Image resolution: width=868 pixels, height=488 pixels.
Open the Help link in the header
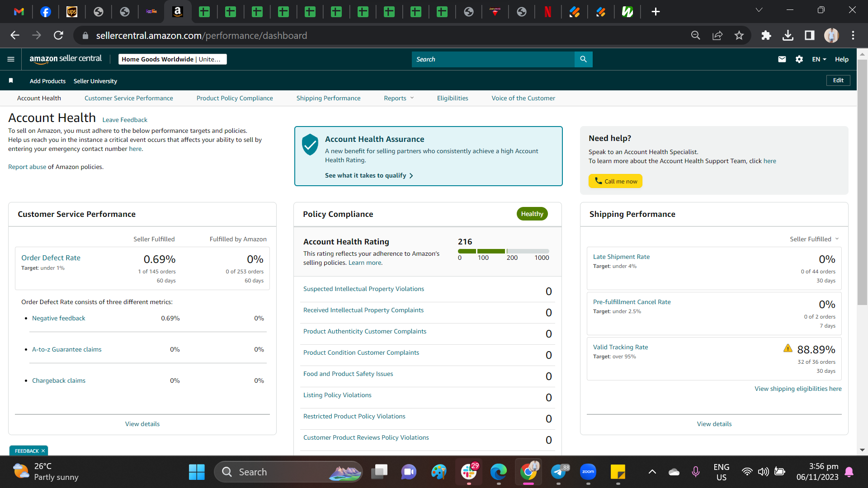pos(841,59)
